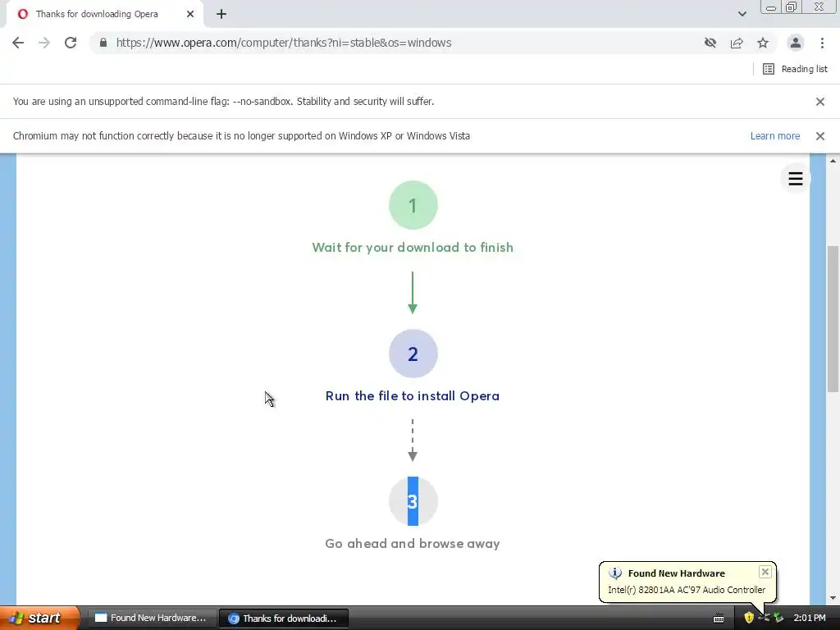840x630 pixels.
Task: Click the step 2 circle
Action: pyautogui.click(x=413, y=354)
